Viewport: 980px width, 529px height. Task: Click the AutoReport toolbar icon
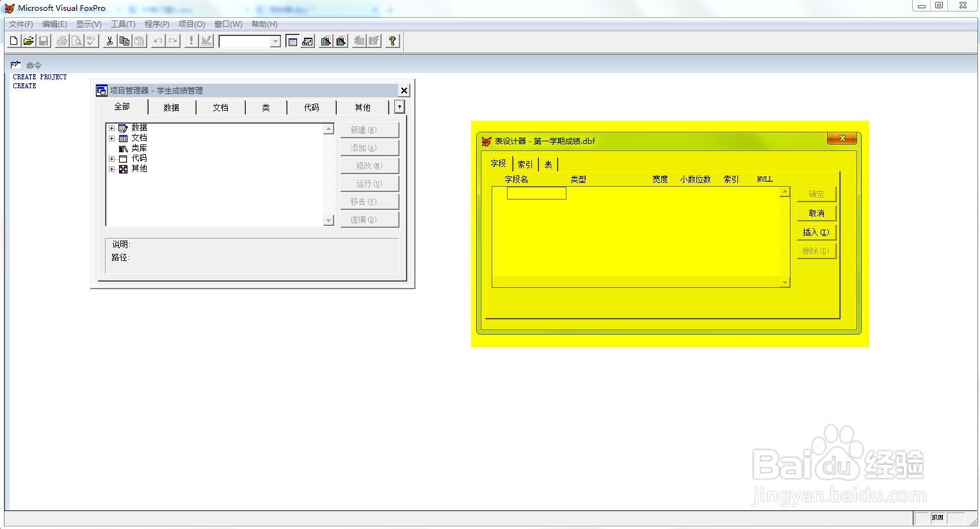click(374, 41)
